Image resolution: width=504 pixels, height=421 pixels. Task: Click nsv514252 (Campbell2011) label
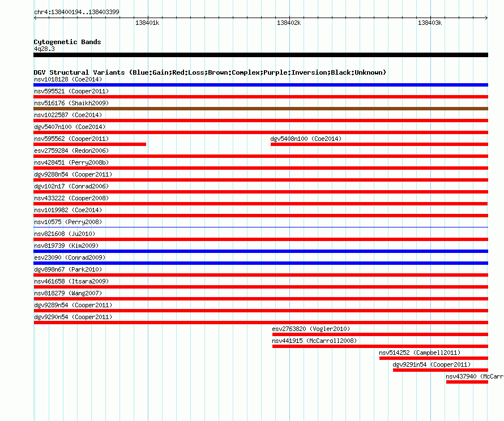pos(420,353)
